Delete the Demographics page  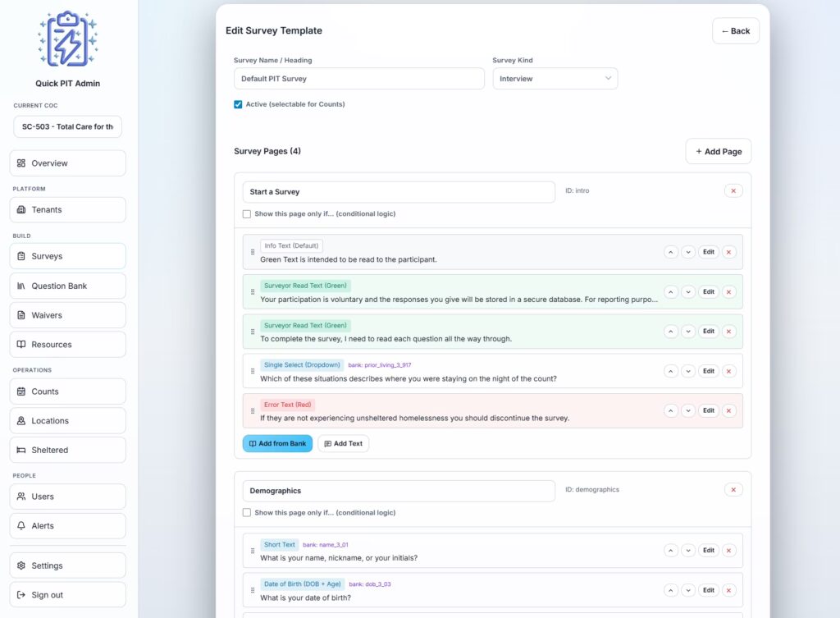[733, 489]
